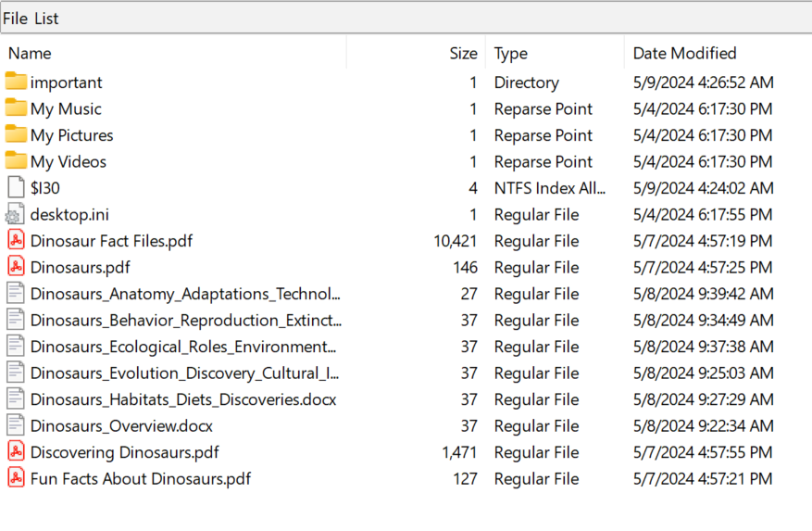Viewport: 812px width, 531px height.
Task: Click the Discovering Dinosaurs PDF icon
Action: 16,452
